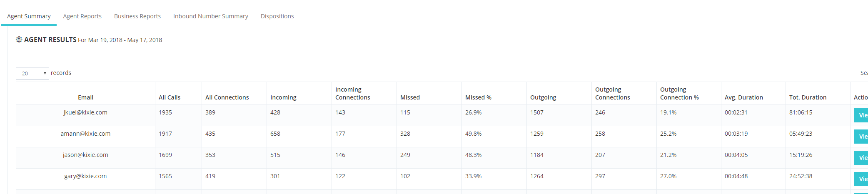Image resolution: width=868 pixels, height=194 pixels.
Task: Open the records-per-page dropdown showing 20
Action: click(32, 73)
